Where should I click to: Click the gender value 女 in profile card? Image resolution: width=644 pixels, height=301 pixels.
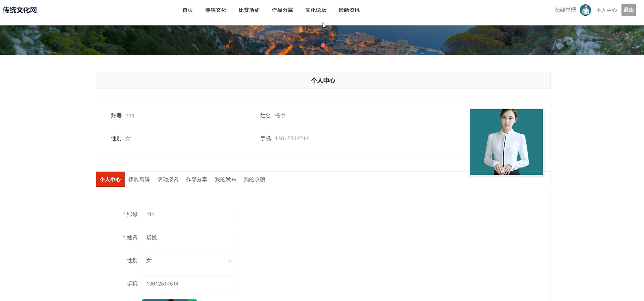(x=128, y=138)
